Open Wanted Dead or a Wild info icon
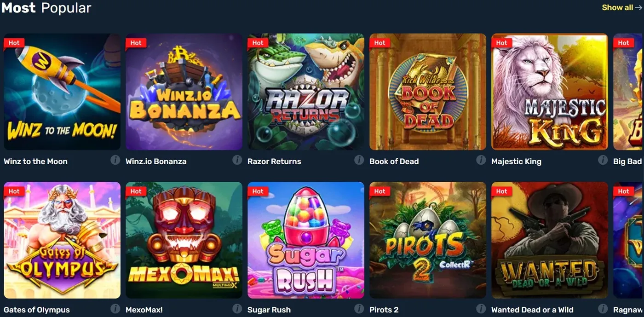This screenshot has height=317, width=644. point(603,309)
